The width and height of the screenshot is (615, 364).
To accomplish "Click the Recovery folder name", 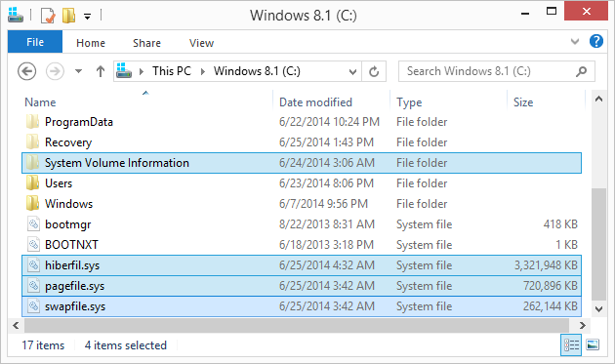I will tap(68, 142).
